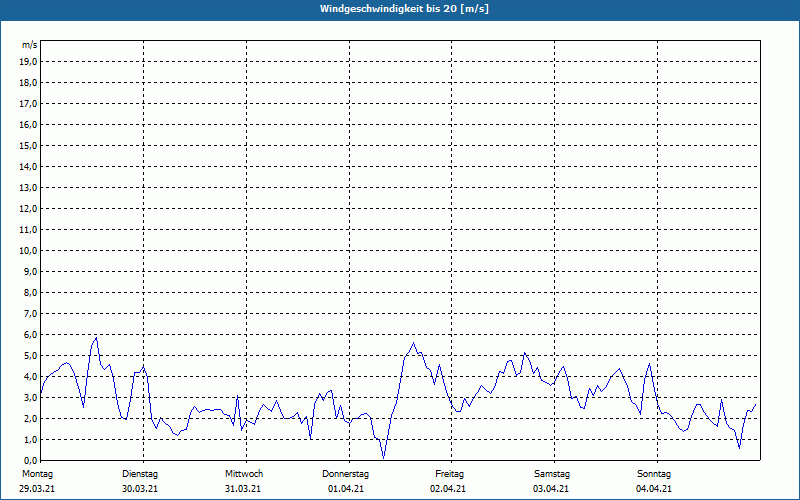Screen dimensions: 800x500
Task: Click the '4,0' axis label
Action: tap(31, 377)
